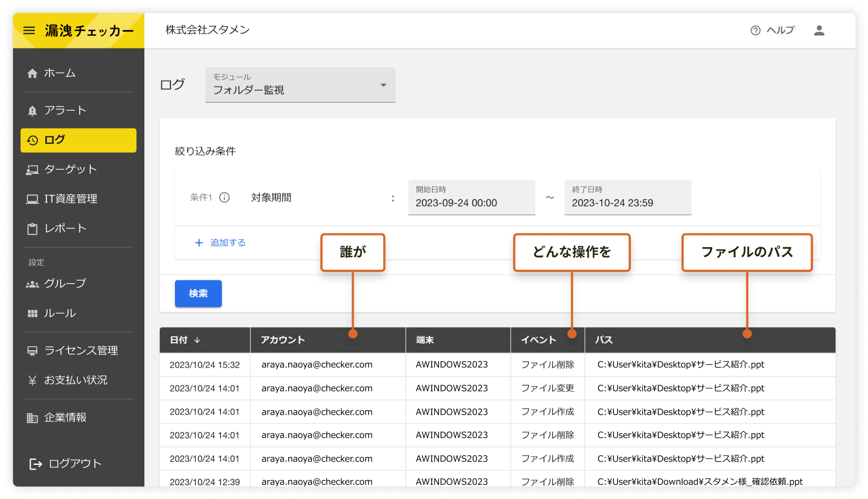Click ファイル変更 event cell
The width and height of the screenshot is (868, 499).
548,388
